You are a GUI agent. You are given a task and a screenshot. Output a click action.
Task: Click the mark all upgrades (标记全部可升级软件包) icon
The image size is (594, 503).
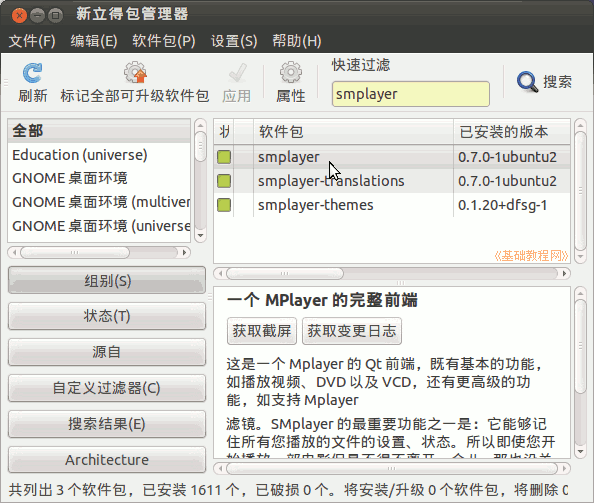point(135,72)
